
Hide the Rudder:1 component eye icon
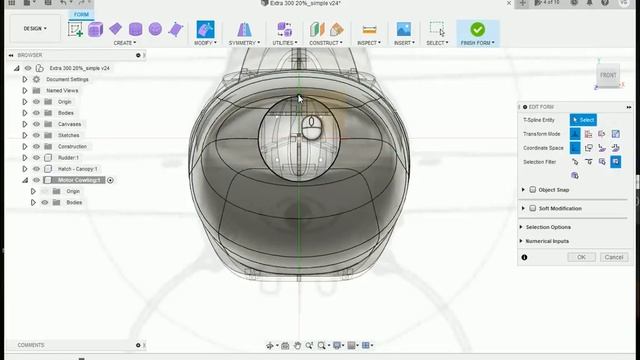pos(36,158)
